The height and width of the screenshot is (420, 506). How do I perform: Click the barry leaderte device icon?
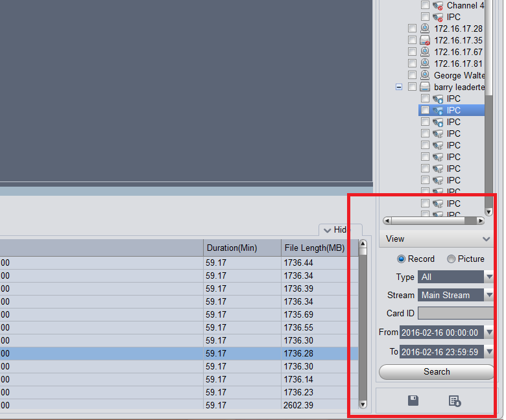pos(425,87)
